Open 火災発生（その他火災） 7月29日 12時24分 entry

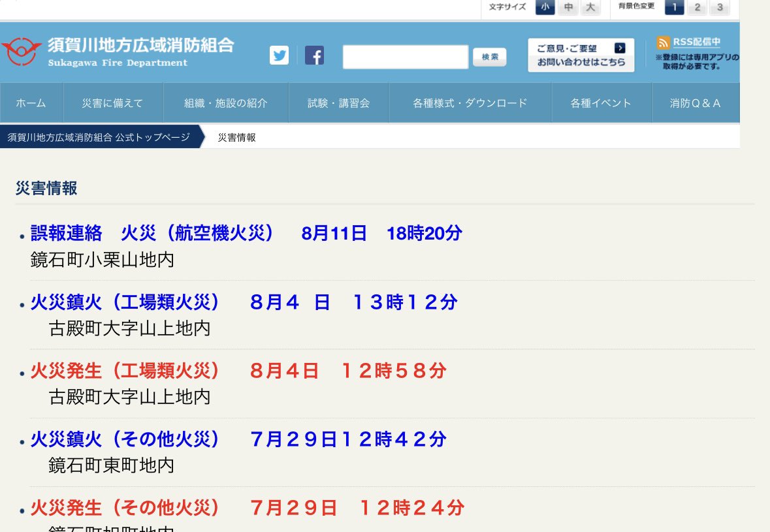tap(248, 508)
